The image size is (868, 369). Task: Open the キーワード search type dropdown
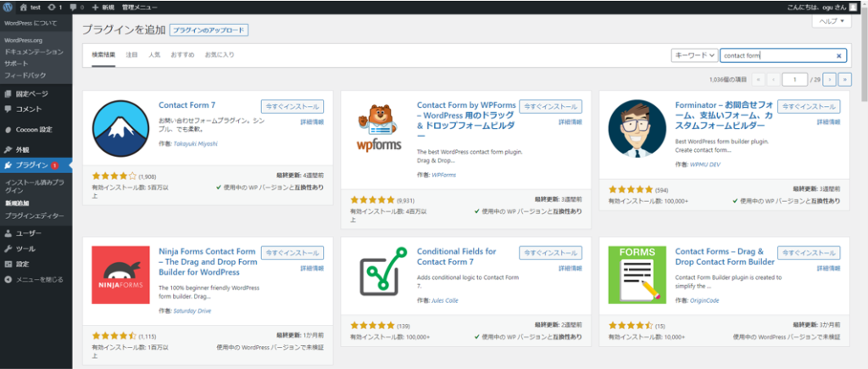pos(694,55)
